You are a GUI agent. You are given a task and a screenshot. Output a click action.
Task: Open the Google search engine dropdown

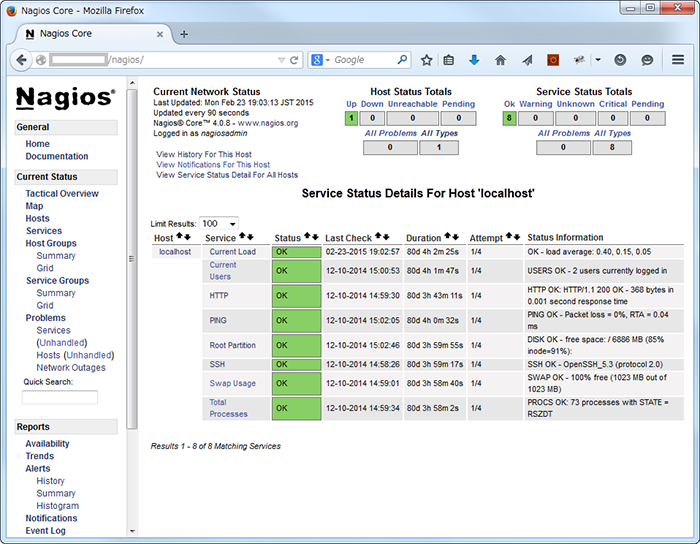320,60
